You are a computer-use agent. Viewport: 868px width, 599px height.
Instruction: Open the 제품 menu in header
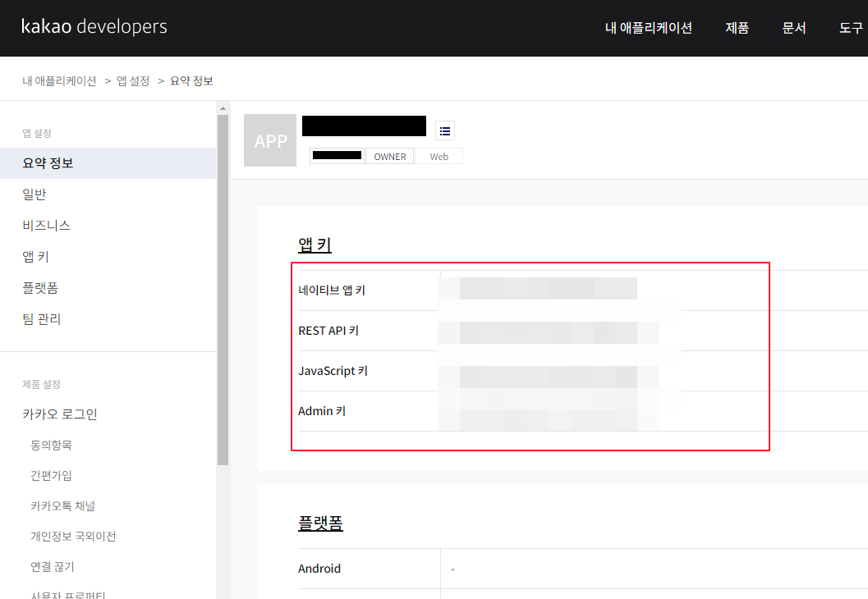737,28
